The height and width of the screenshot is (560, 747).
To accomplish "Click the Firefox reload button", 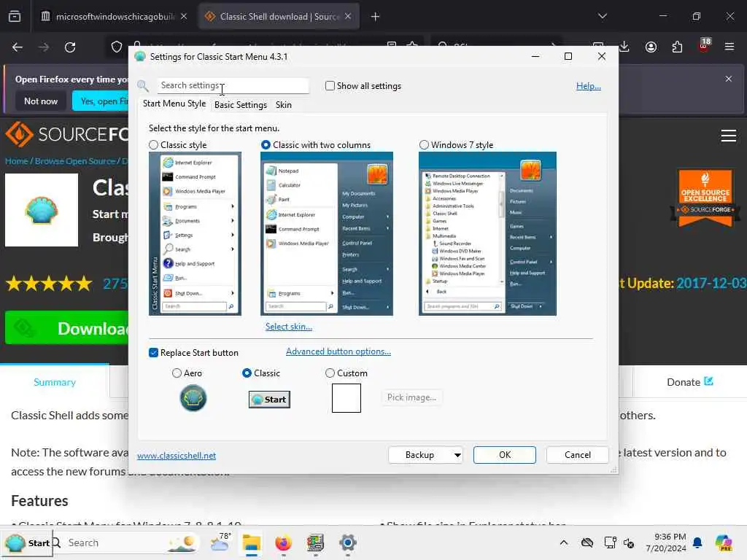I will (x=70, y=47).
